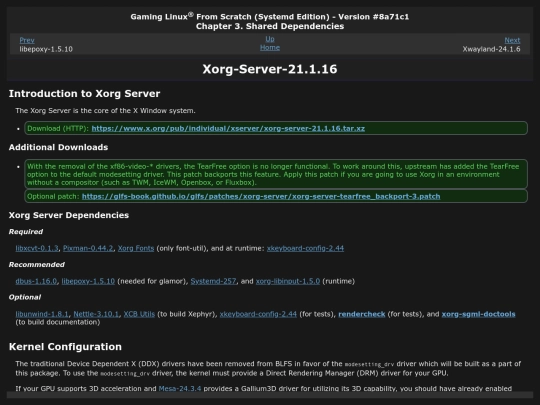Open the Systemd-257 link
540x405 pixels.
coord(214,281)
